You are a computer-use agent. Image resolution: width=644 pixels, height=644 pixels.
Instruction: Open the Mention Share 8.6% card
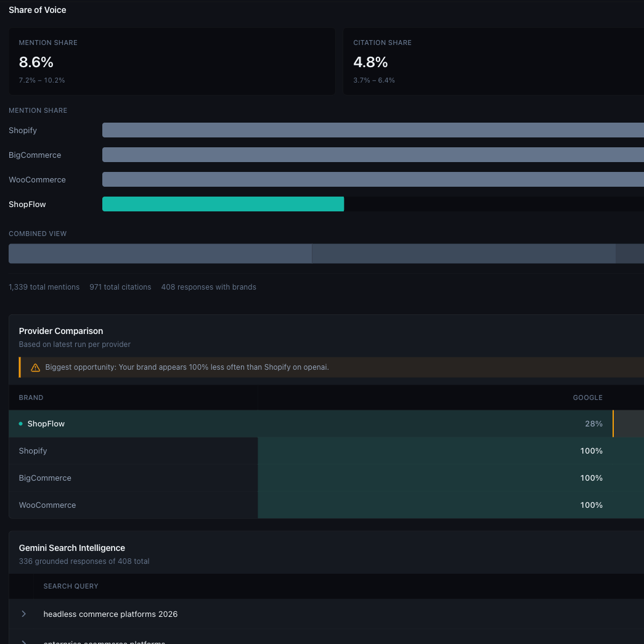(x=172, y=61)
